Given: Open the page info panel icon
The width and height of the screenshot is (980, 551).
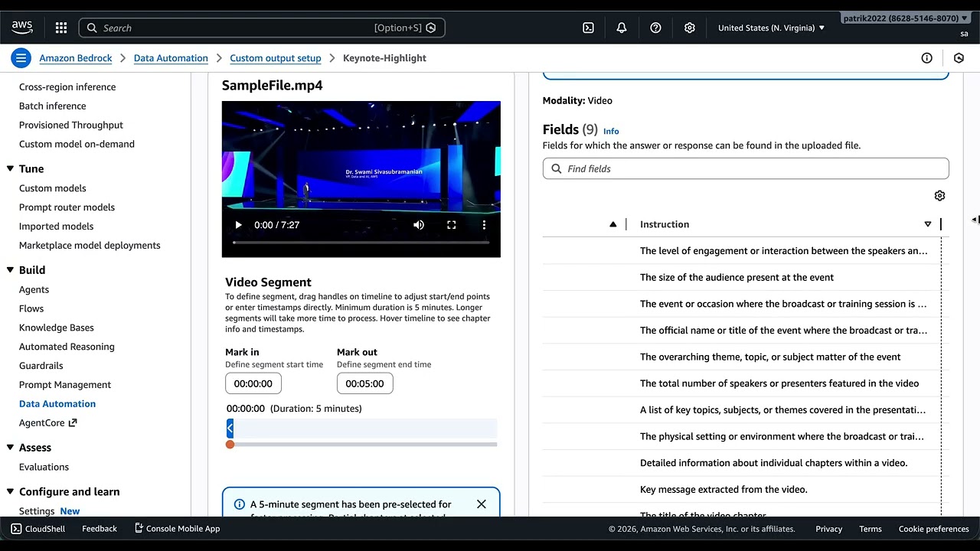Looking at the screenshot, I should point(926,58).
